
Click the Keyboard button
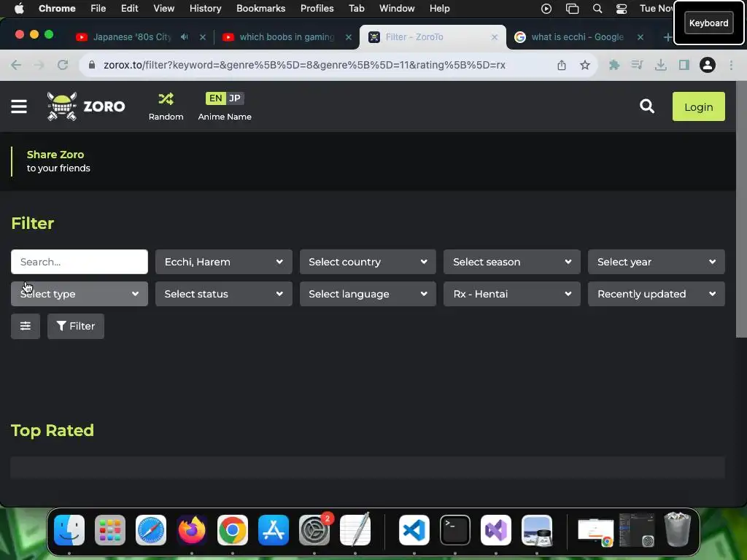[x=708, y=23]
